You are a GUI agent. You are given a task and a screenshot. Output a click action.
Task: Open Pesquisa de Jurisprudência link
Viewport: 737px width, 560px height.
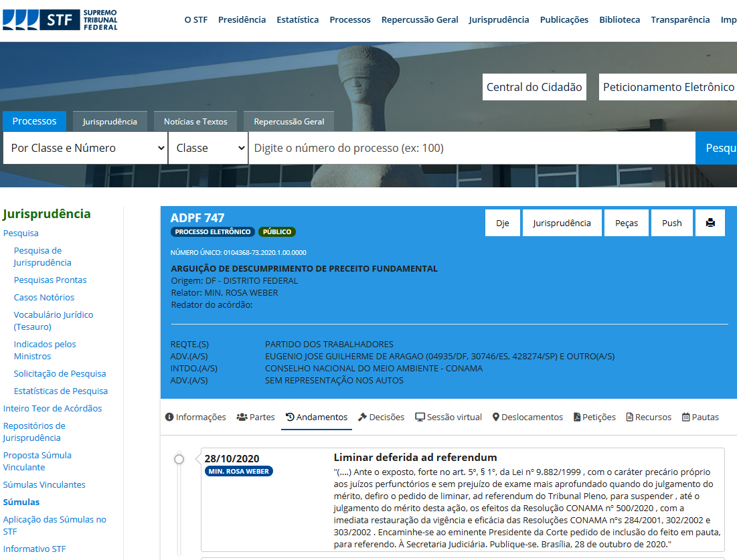(x=42, y=256)
